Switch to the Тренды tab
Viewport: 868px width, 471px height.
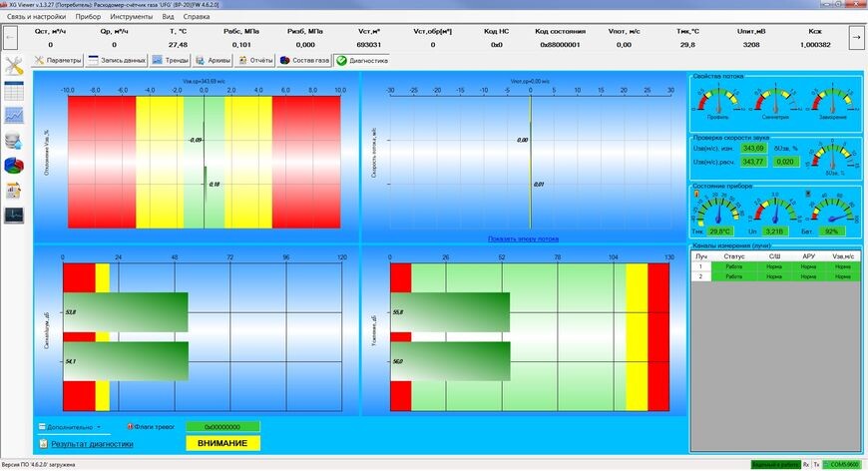[171, 60]
